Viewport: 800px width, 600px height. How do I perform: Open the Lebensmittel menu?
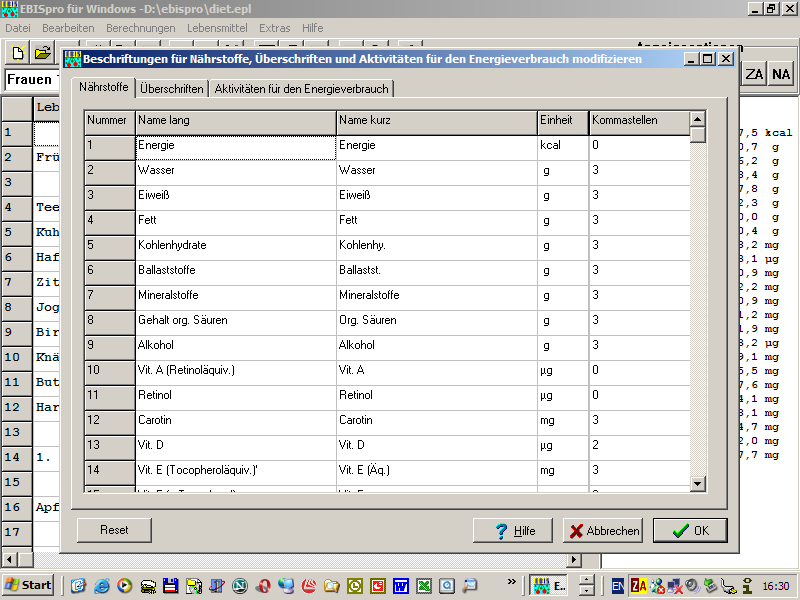click(217, 28)
